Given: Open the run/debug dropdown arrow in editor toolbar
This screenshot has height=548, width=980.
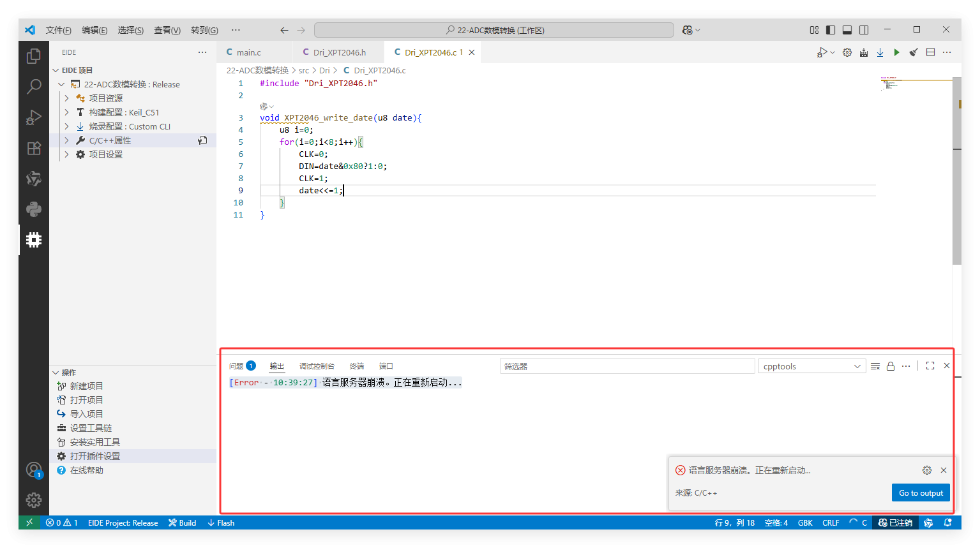Looking at the screenshot, I should pos(833,52).
